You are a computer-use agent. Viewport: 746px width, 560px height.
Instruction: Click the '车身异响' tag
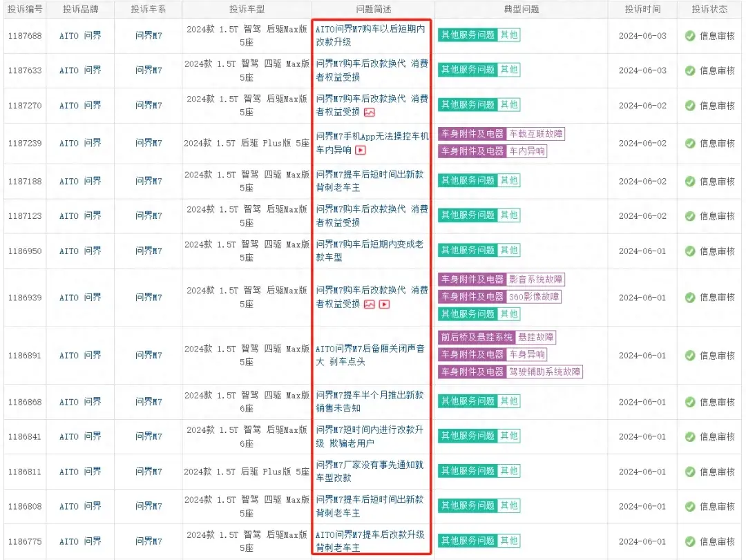[526, 354]
